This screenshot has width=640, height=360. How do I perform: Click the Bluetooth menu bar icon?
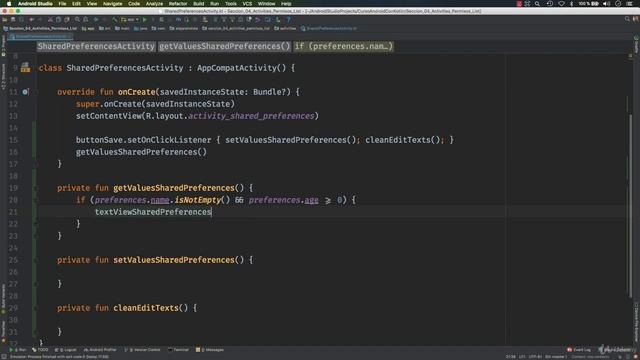[x=571, y=3]
